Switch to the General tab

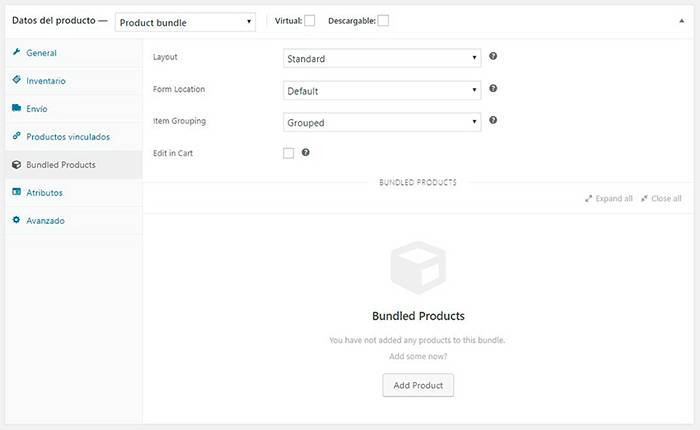point(74,53)
